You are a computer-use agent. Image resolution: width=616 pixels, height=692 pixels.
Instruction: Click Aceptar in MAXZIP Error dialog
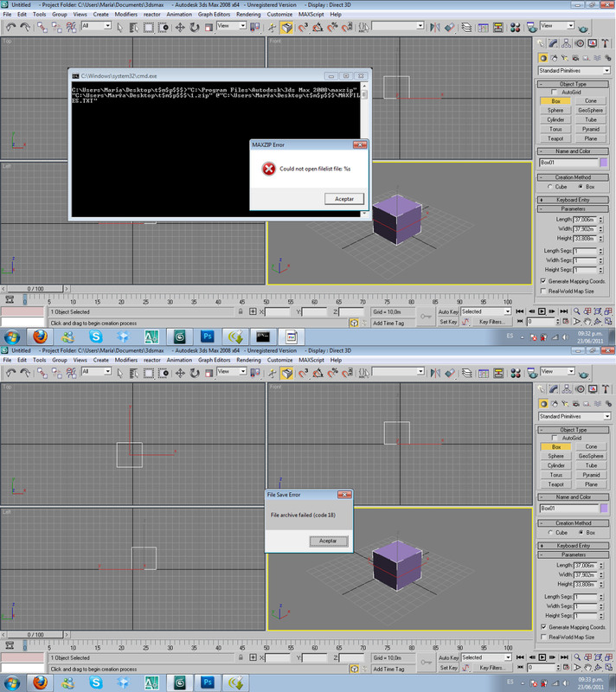(x=344, y=199)
